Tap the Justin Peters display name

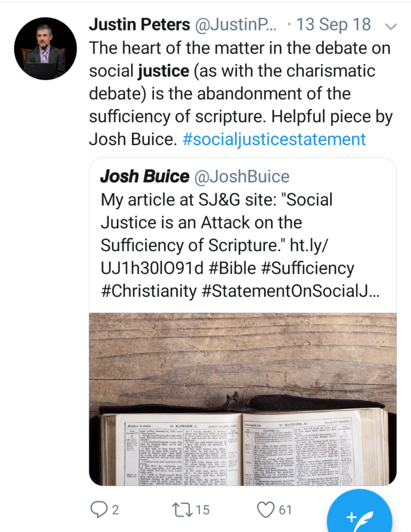pyautogui.click(x=139, y=25)
